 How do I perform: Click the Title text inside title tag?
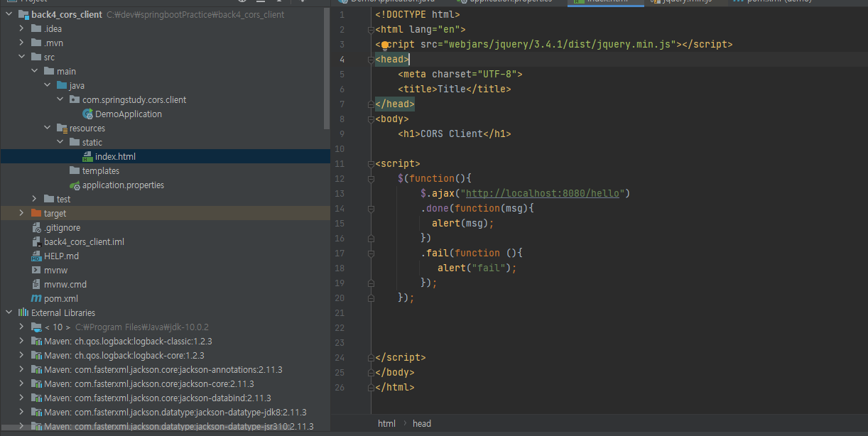click(452, 89)
